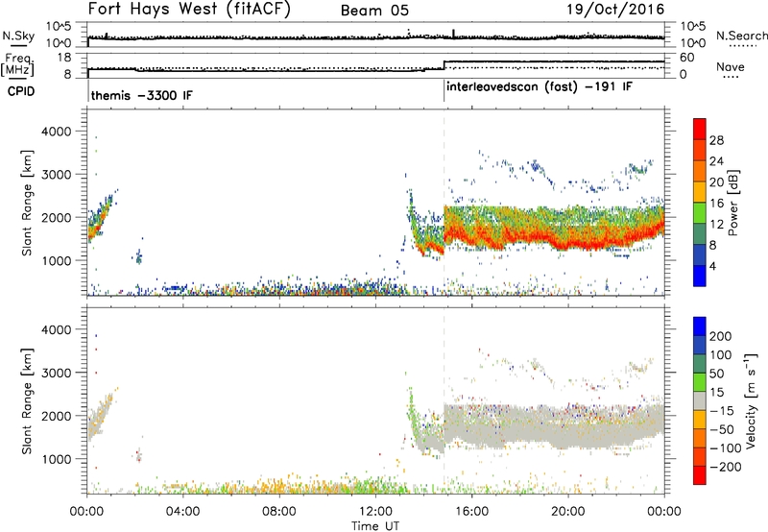Click the '12:00' time axis tick label
768x532 pixels.
375,512
